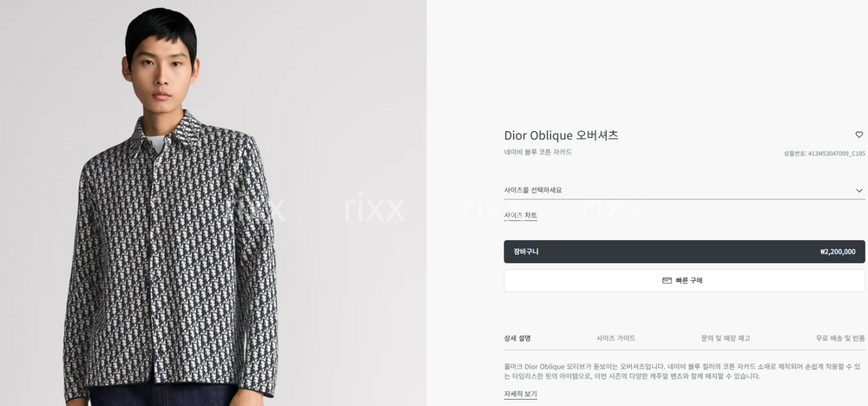Screen dimensions: 868x406
Task: Select the 문의 및 매장 재고 tab
Action: tap(725, 338)
